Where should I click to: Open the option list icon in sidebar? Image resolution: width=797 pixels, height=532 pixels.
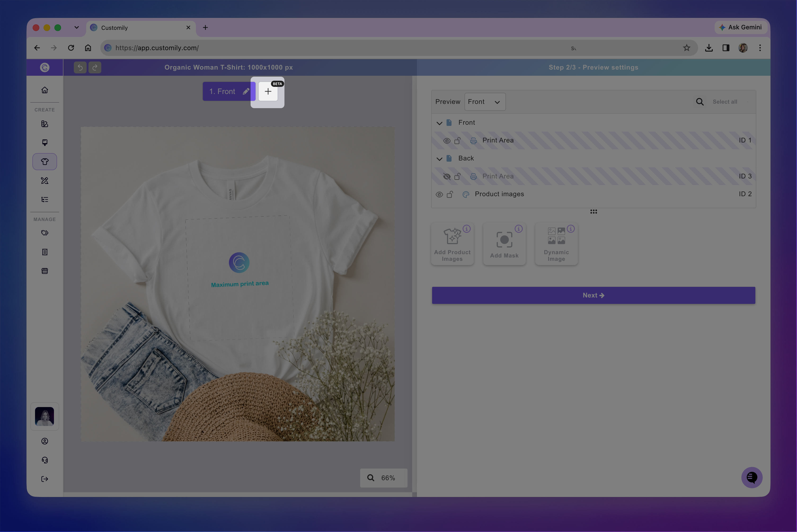click(44, 199)
